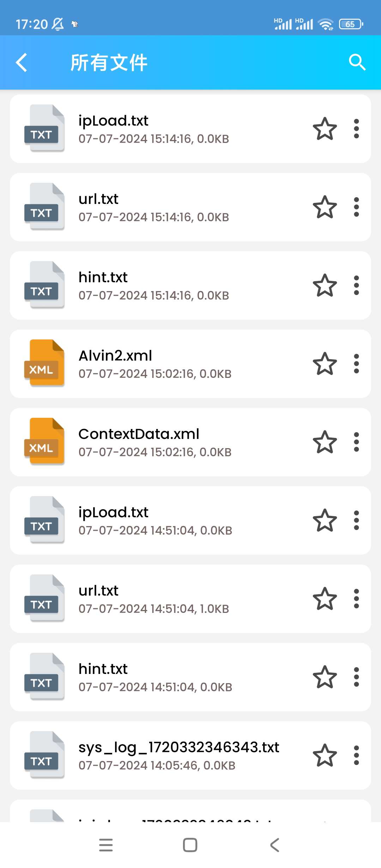Star the url.txt file from 15:14:16

325,207
